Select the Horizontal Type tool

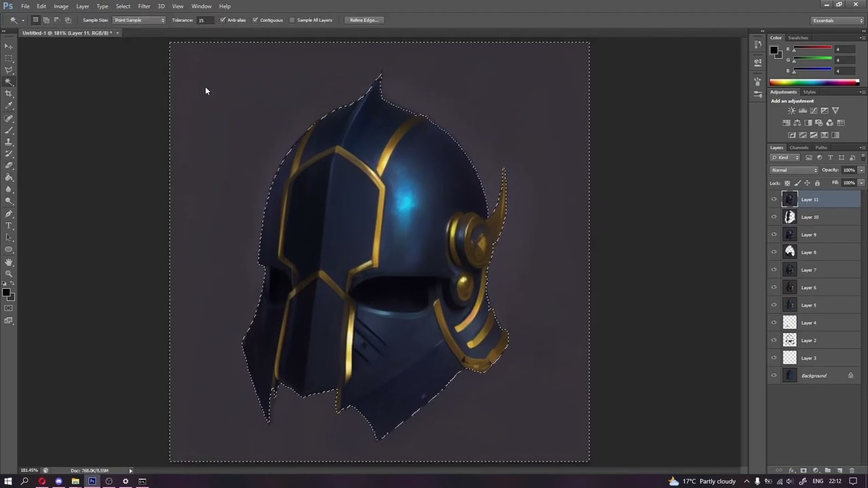tap(9, 226)
